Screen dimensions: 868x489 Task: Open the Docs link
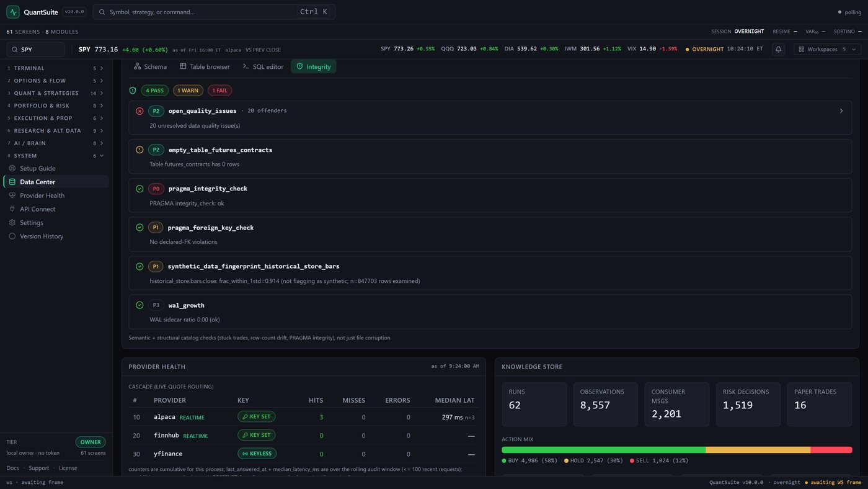pyautogui.click(x=12, y=468)
